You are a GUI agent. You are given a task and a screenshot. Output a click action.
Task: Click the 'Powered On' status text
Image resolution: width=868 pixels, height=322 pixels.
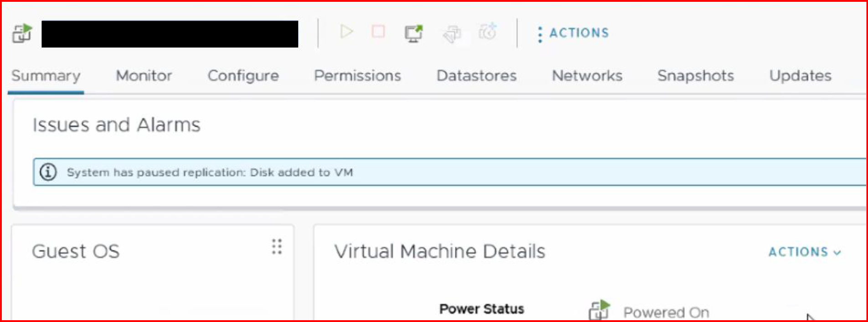(x=666, y=312)
